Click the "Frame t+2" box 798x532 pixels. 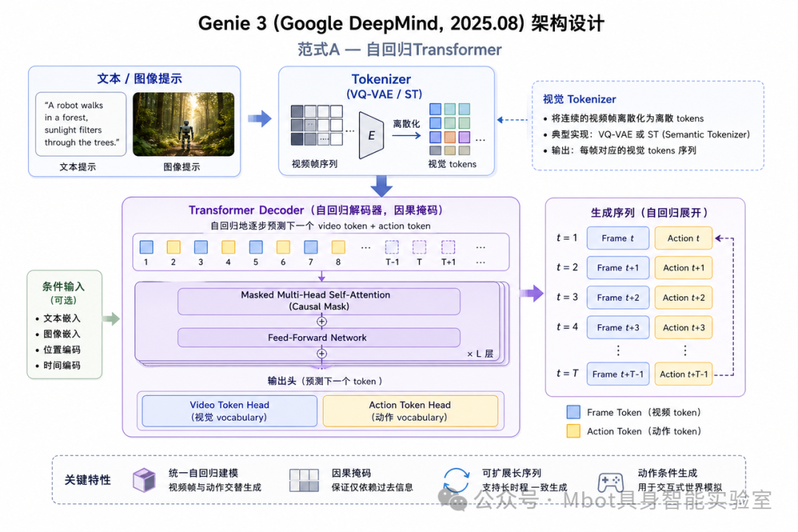618,298
